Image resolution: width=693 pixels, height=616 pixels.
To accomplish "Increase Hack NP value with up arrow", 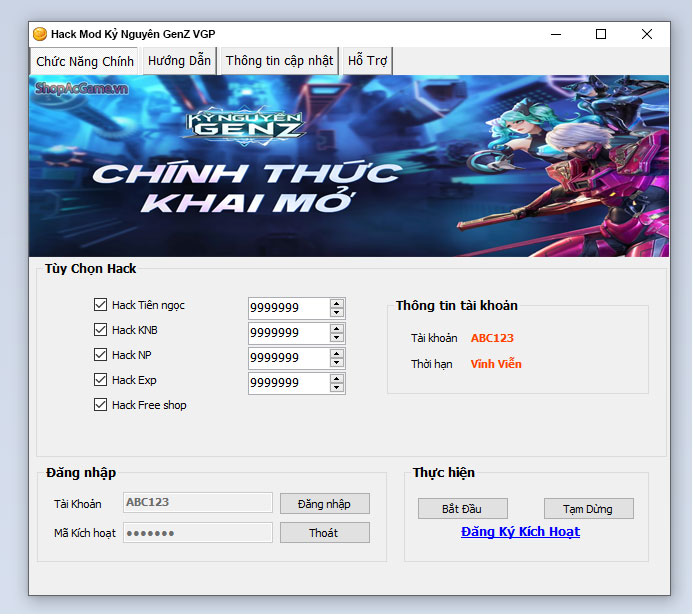I will (337, 354).
